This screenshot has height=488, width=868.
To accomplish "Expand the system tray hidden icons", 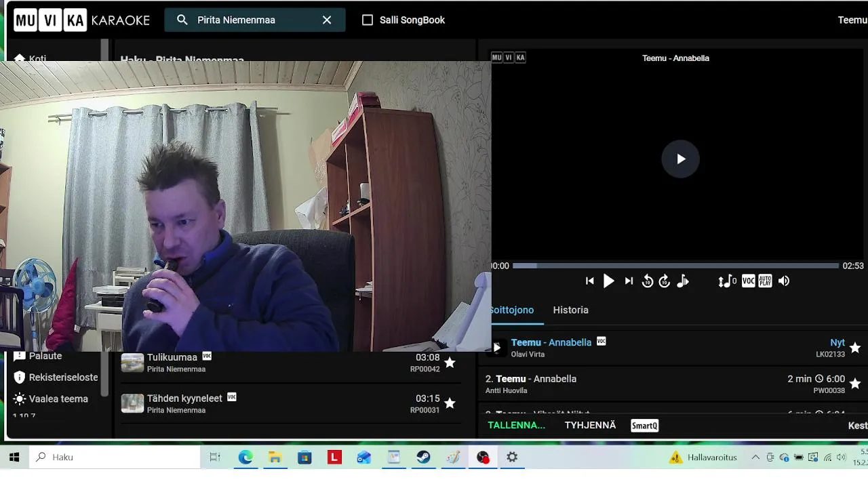I will click(755, 457).
